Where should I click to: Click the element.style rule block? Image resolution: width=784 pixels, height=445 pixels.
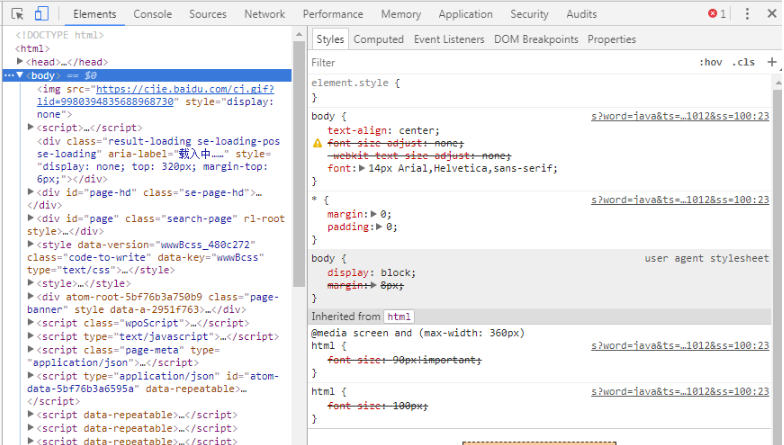pyautogui.click(x=540, y=90)
